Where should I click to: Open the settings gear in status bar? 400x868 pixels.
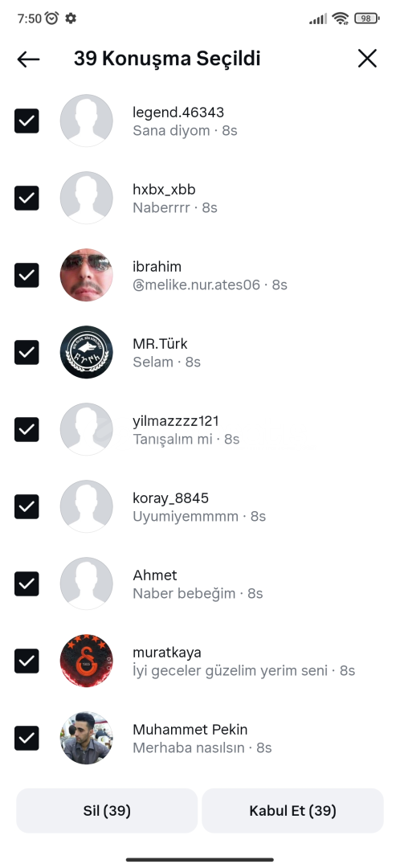point(70,18)
